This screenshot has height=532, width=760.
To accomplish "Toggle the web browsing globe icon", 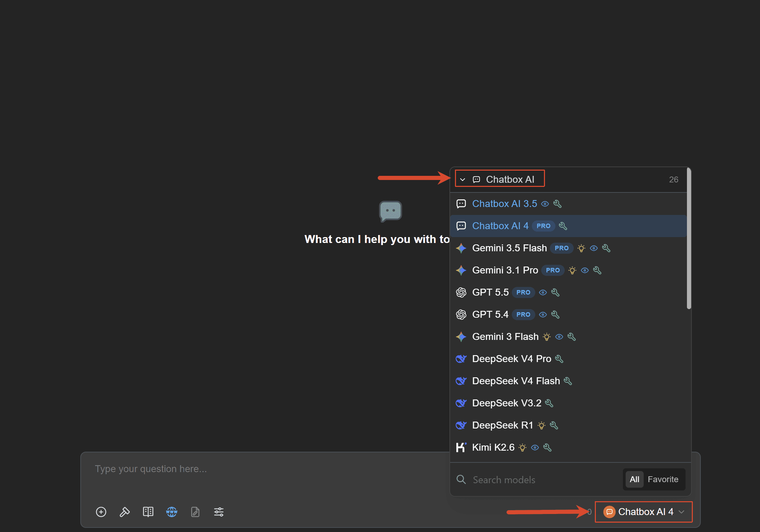I will tap(172, 512).
